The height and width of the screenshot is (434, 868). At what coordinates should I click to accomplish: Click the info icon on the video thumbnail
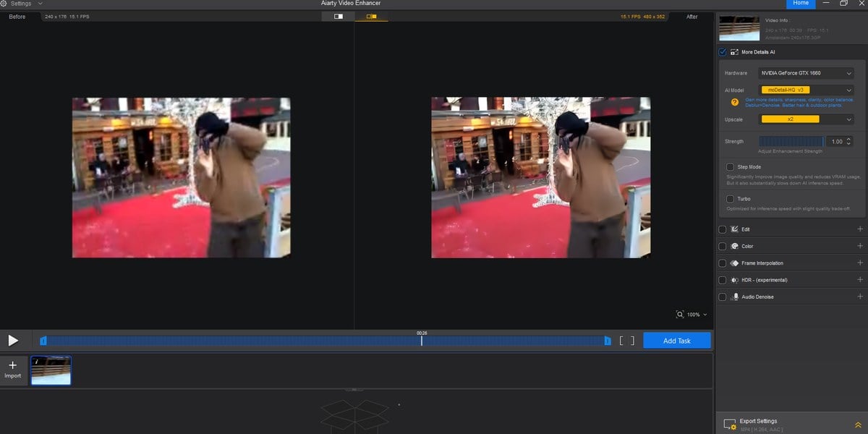pos(36,361)
